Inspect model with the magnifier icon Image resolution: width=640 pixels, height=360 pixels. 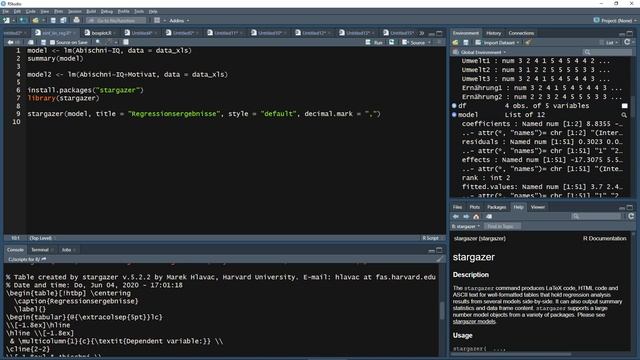point(624,115)
